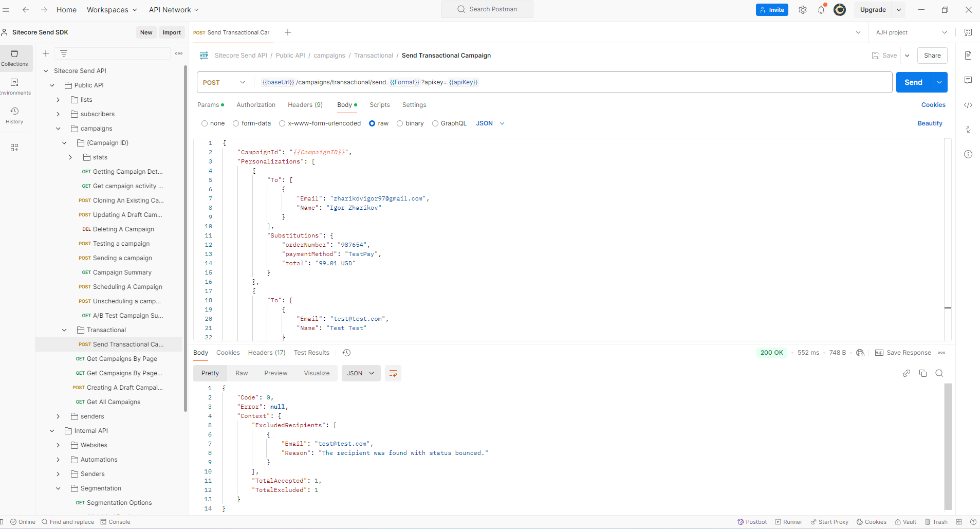Click the response body vertical scrollbar
The width and height of the screenshot is (980, 529).
tap(948, 446)
